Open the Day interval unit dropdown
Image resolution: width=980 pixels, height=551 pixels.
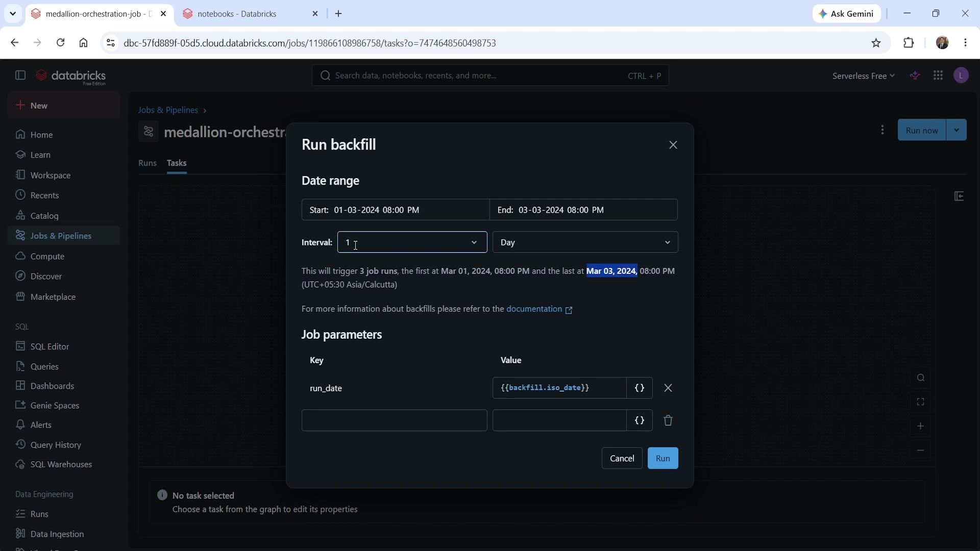point(585,242)
